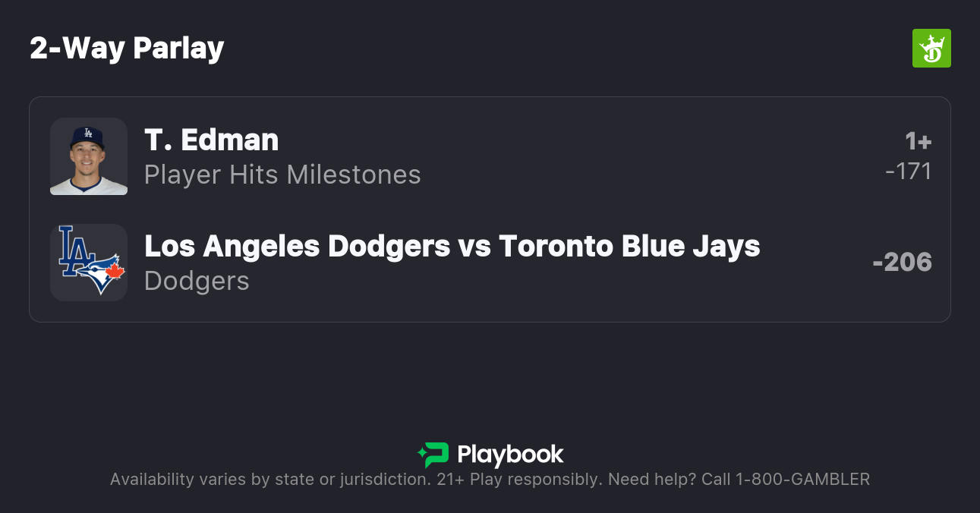Image resolution: width=980 pixels, height=513 pixels.
Task: Open the T. Edman player name
Action: click(211, 140)
